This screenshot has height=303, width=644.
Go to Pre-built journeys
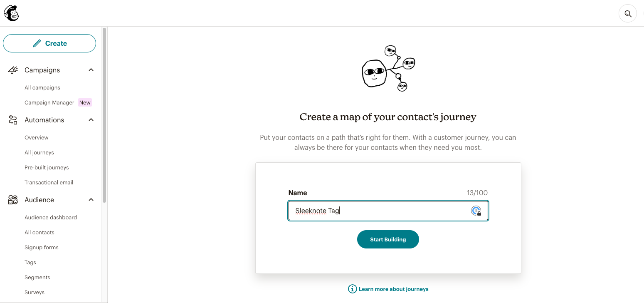pos(47,167)
